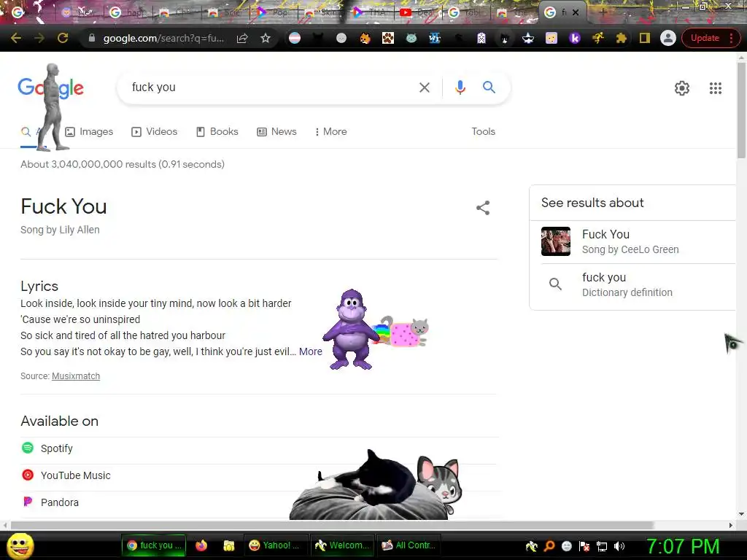The image size is (747, 560).
Task: Click the blue W extension icon
Action: (x=435, y=38)
